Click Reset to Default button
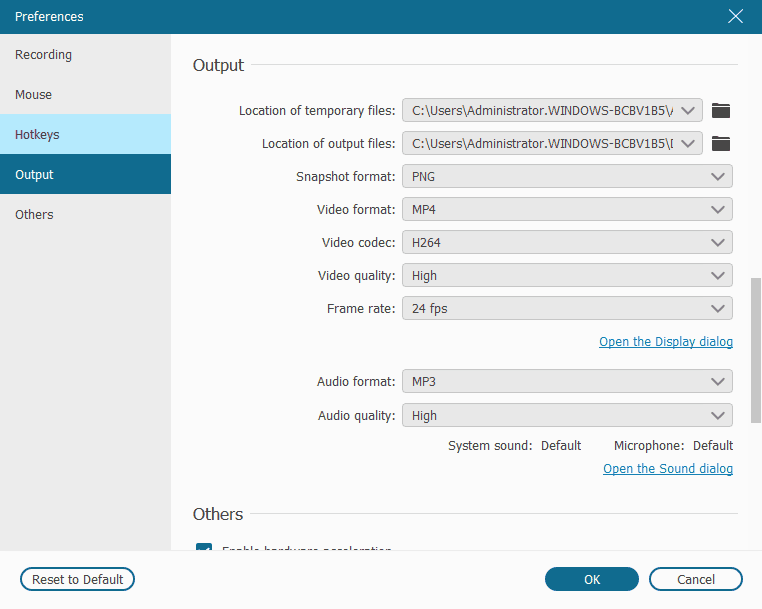Image resolution: width=762 pixels, height=609 pixels. [77, 579]
